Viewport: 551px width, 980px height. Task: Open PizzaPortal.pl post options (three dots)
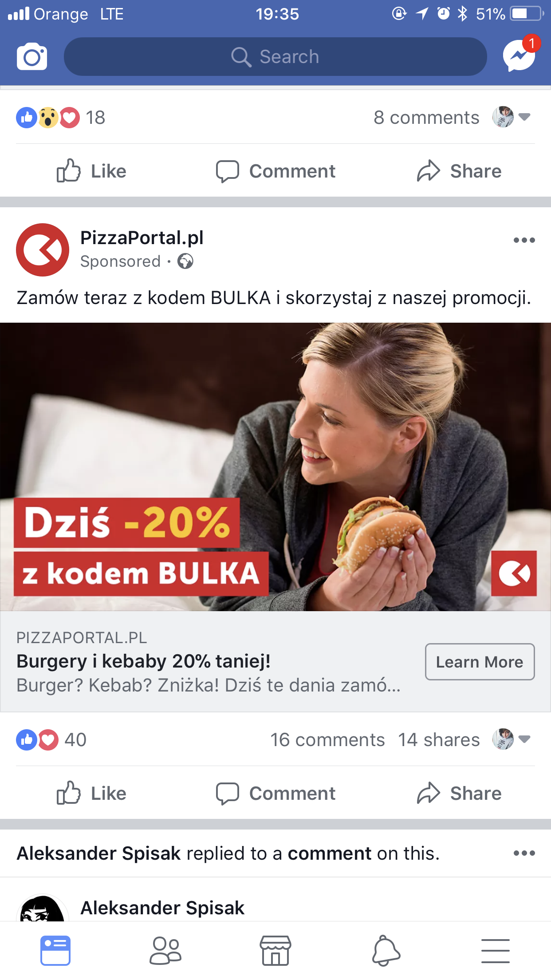coord(524,240)
